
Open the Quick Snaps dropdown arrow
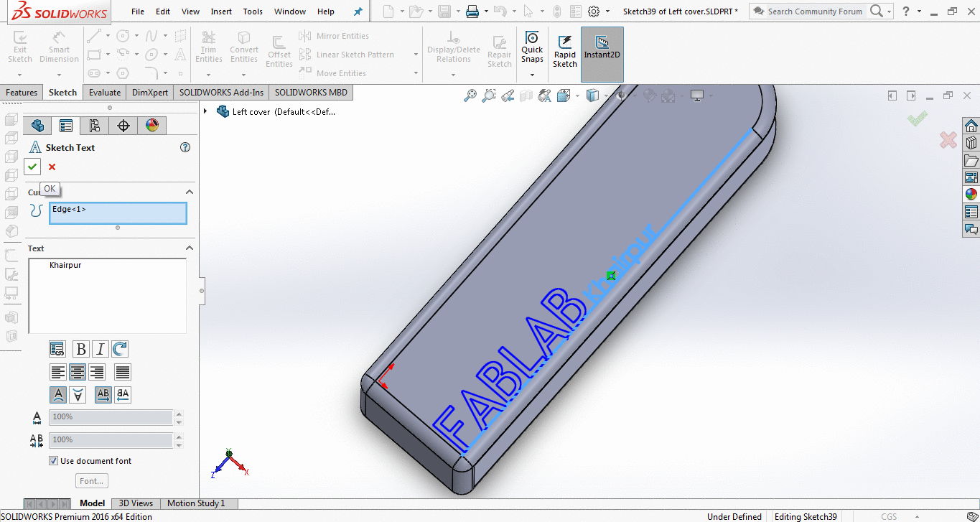point(532,75)
